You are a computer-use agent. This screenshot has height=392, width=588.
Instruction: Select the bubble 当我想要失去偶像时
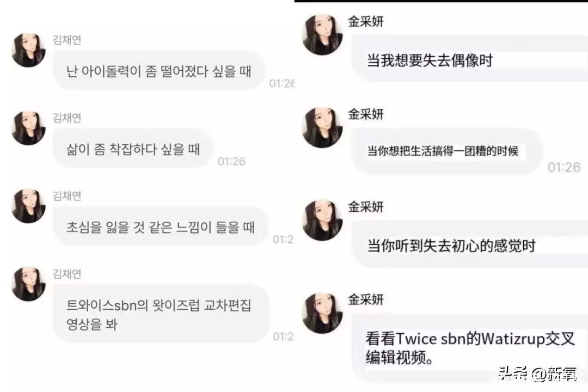coord(469,59)
